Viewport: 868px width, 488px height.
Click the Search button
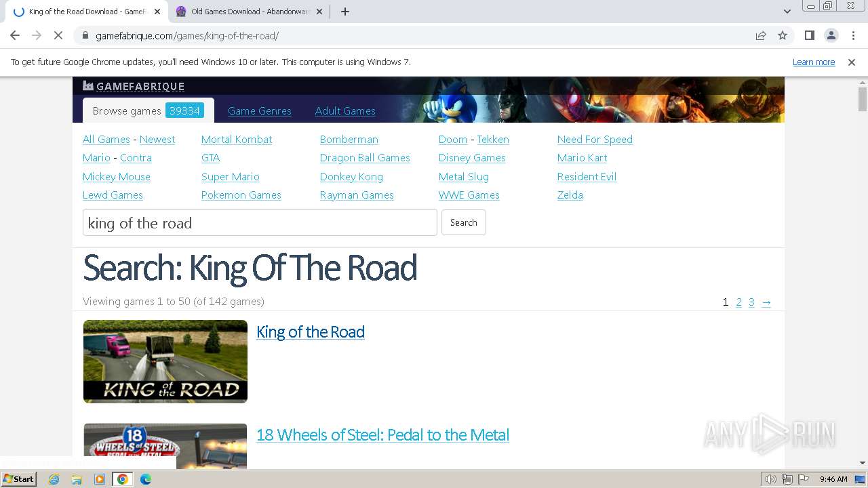pos(464,222)
